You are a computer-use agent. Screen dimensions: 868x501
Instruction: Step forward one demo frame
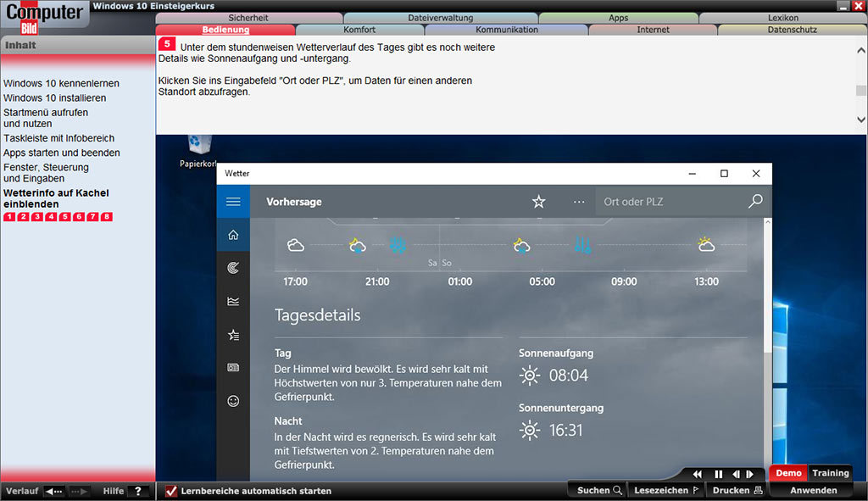(x=750, y=474)
